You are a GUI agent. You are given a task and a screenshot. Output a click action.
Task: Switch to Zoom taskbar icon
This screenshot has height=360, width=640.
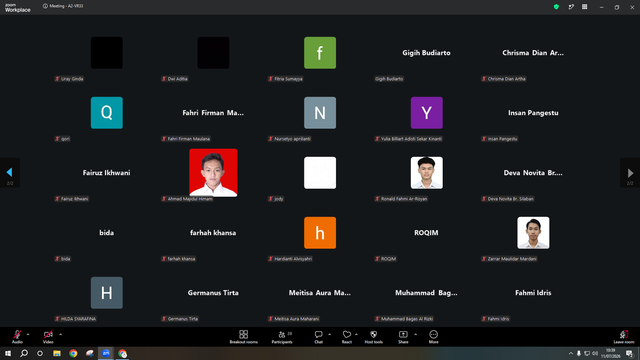(x=106, y=353)
